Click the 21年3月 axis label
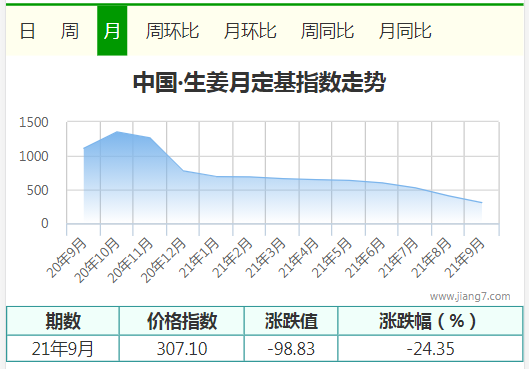The image size is (529, 369). [266, 258]
